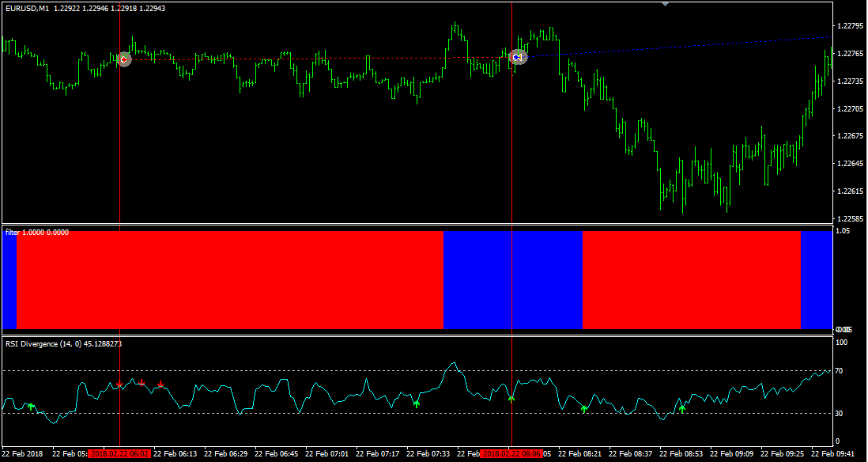
Task: Click the 22 Feb 07:01 time axis label
Action: point(328,454)
